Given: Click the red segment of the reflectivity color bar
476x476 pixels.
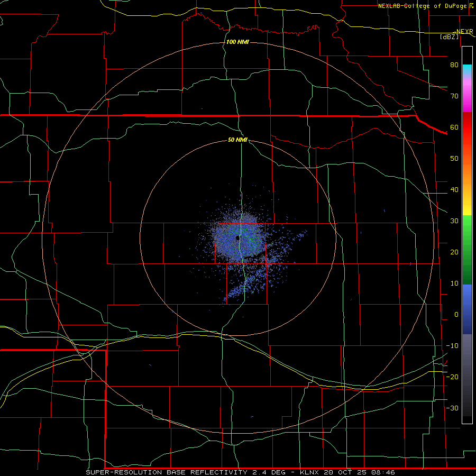Looking at the screenshot, I should click(x=467, y=127).
